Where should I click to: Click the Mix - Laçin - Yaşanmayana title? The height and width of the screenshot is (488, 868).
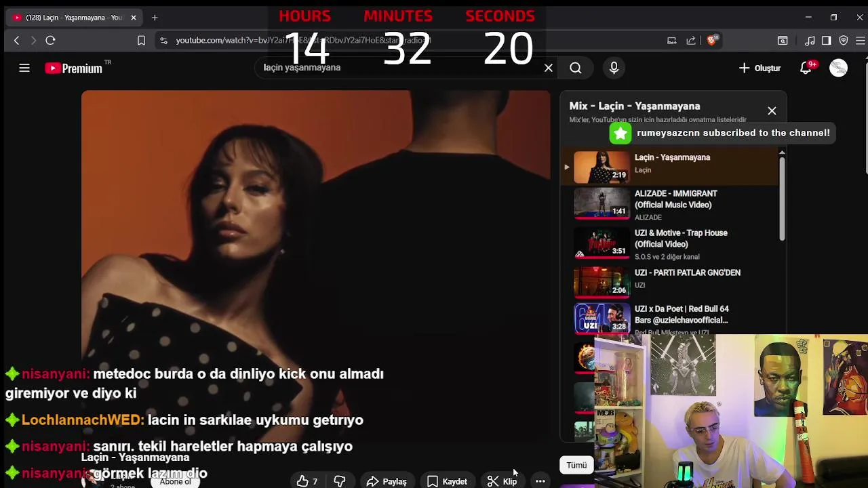click(635, 106)
